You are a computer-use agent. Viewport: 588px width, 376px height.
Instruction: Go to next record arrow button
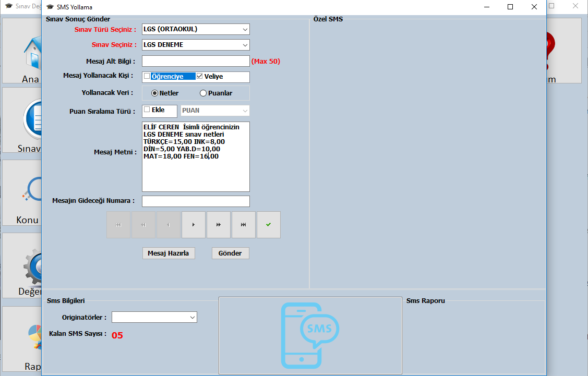(194, 225)
